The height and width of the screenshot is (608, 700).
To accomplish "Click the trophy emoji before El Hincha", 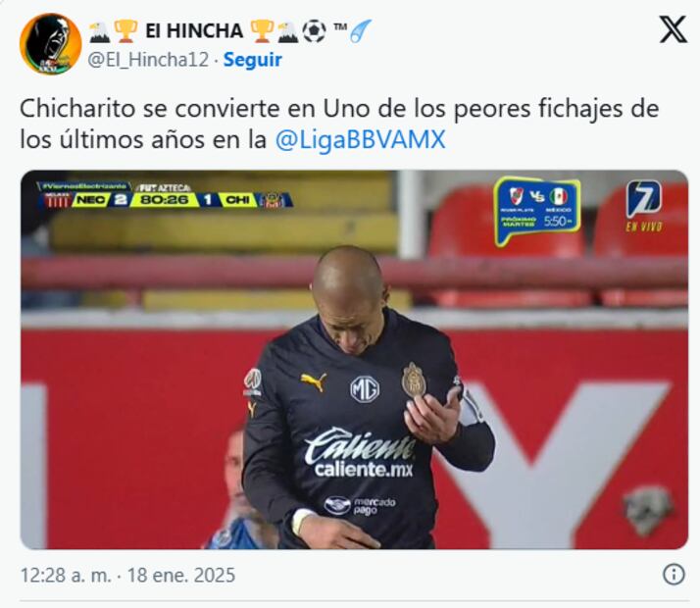I will click(125, 31).
